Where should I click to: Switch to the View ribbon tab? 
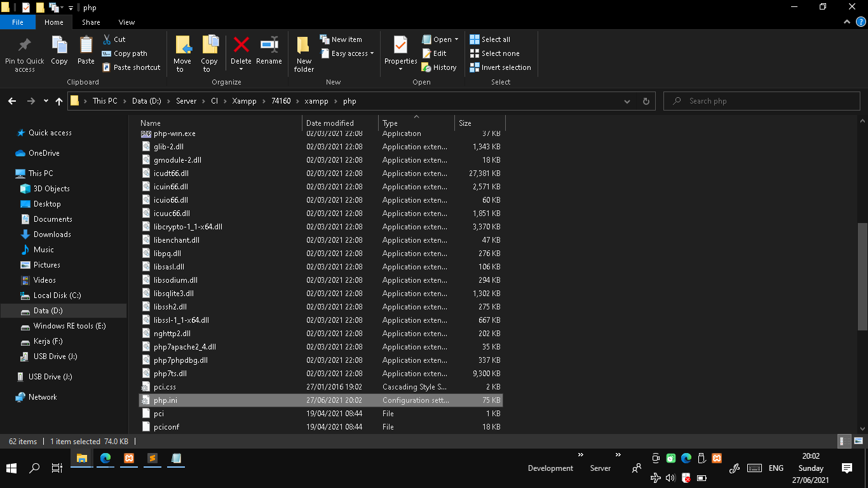126,22
